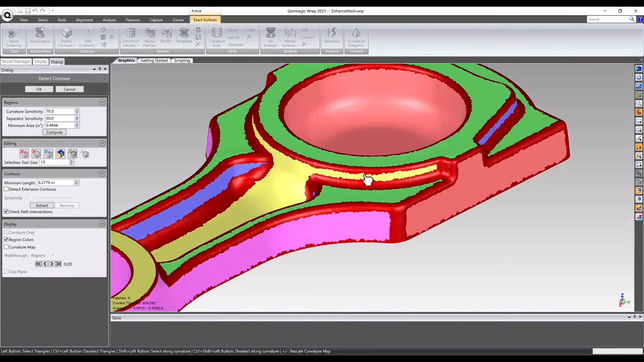Switch to the Getting Started tab
This screenshot has width=644, height=362.
click(154, 60)
